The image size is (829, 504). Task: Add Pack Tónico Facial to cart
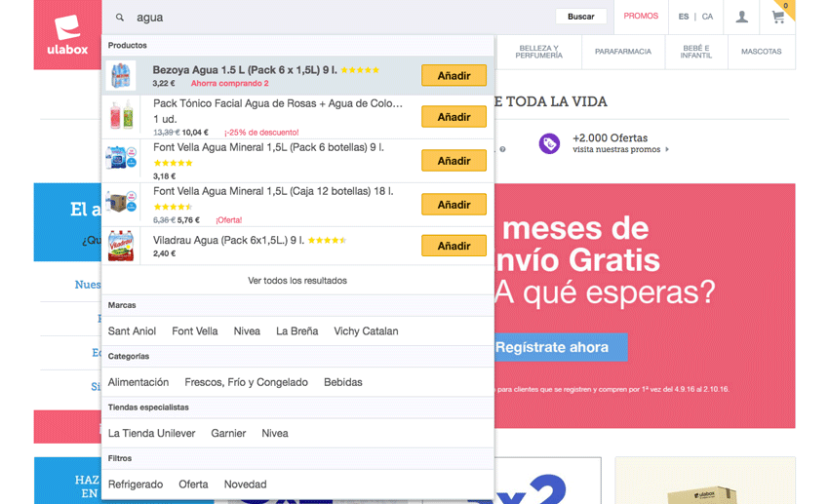coord(454,117)
